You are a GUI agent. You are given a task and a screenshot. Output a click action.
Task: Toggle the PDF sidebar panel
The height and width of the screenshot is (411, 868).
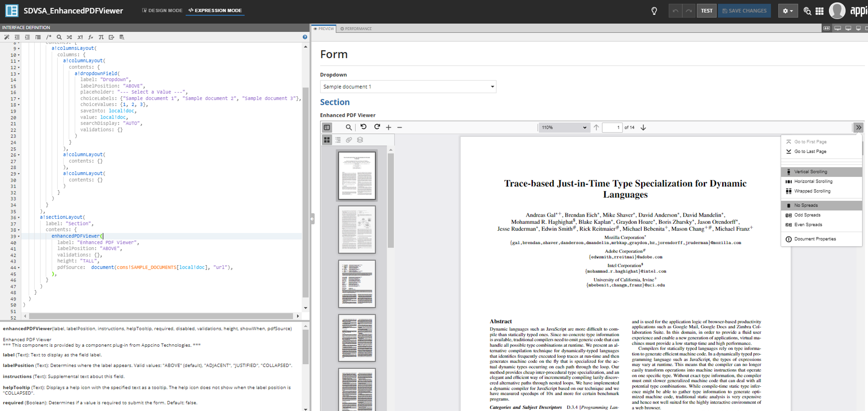(x=327, y=127)
